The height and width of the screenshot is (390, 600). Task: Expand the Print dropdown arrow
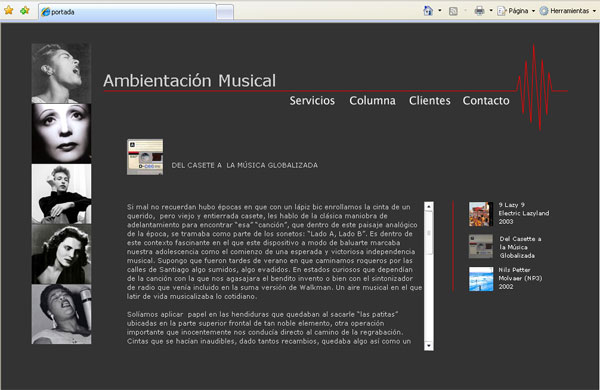point(491,11)
